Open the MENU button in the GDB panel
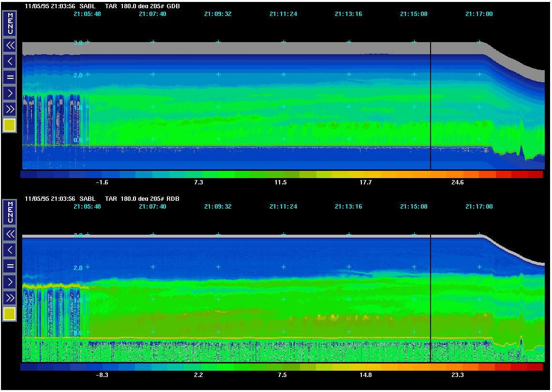 pyautogui.click(x=10, y=23)
